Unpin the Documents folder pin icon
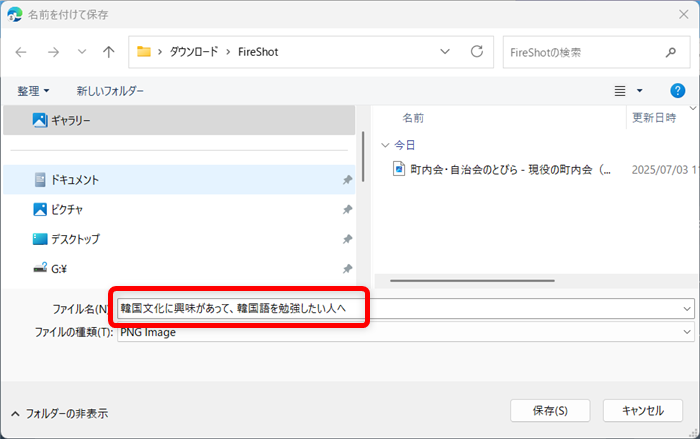 pos(346,180)
